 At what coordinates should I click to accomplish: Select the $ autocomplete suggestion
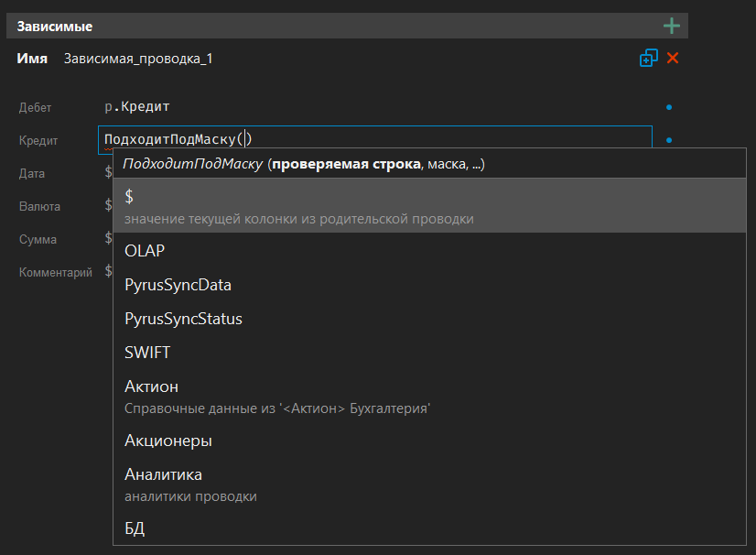[x=429, y=205]
